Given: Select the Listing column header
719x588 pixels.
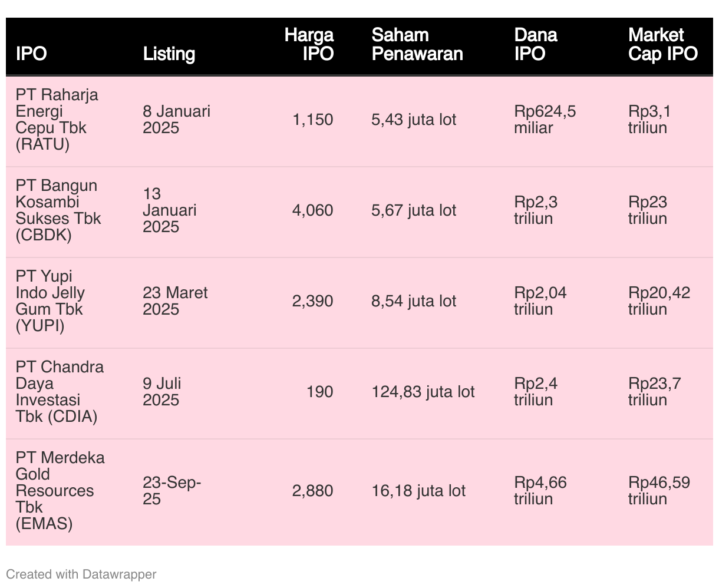Looking at the screenshot, I should tap(169, 54).
